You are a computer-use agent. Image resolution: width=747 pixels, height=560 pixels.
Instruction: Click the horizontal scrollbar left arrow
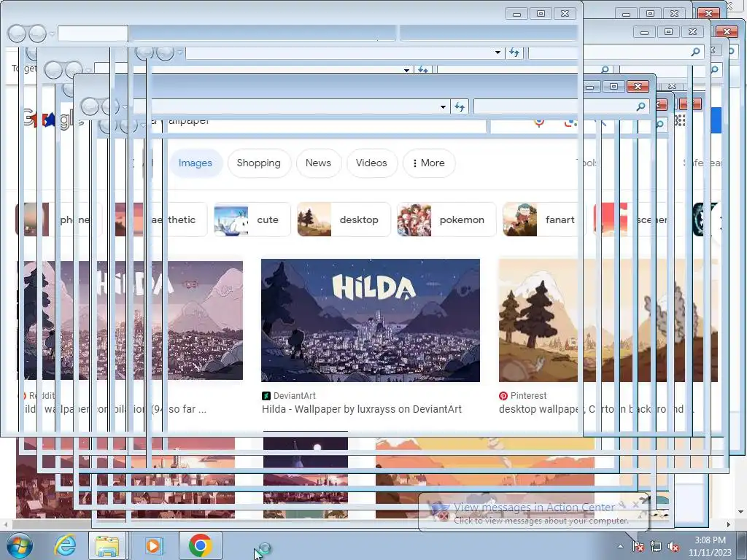pyautogui.click(x=6, y=524)
